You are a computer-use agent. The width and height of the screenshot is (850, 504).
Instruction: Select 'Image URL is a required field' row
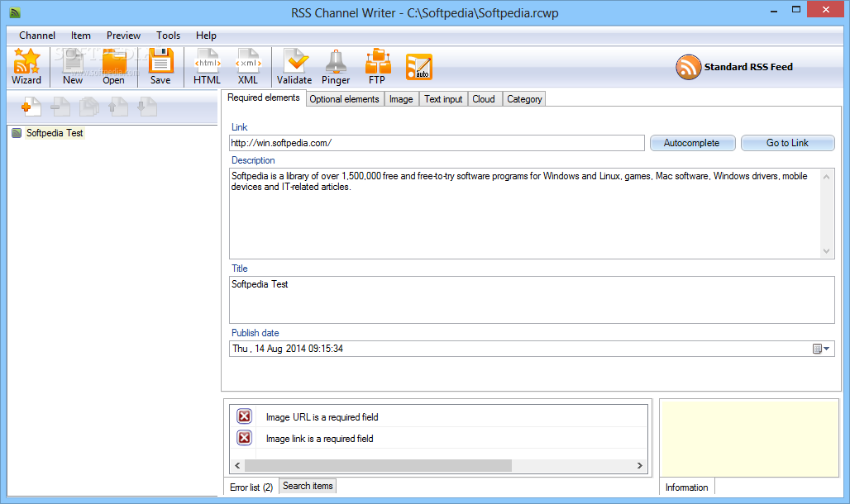[x=438, y=416]
